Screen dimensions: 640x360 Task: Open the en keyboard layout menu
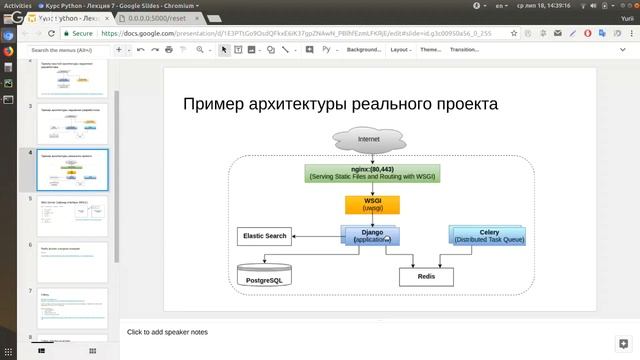(x=502, y=6)
